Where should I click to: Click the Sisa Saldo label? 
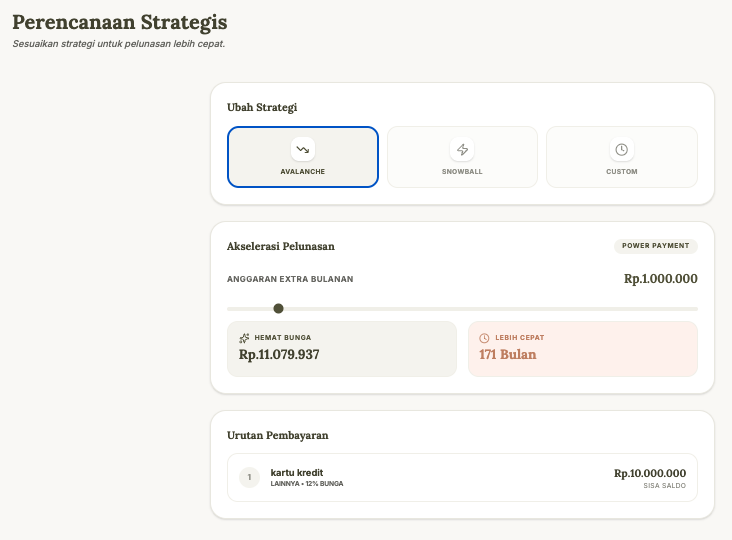[665, 486]
